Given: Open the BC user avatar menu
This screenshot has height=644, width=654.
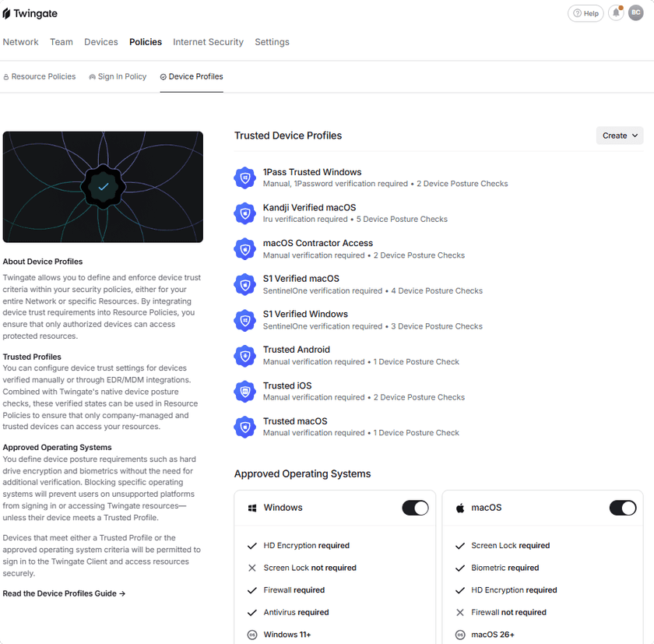Looking at the screenshot, I should (x=635, y=13).
